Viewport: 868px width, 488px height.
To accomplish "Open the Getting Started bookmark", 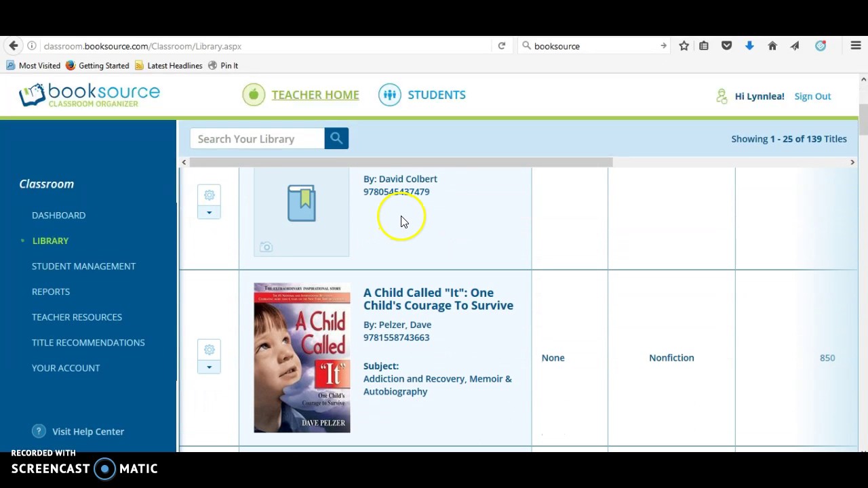I will click(98, 66).
